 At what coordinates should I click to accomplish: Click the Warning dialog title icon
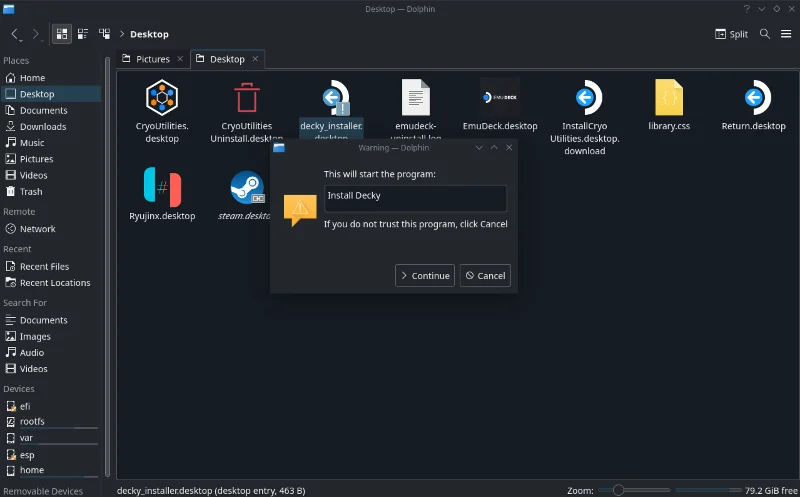[279, 147]
